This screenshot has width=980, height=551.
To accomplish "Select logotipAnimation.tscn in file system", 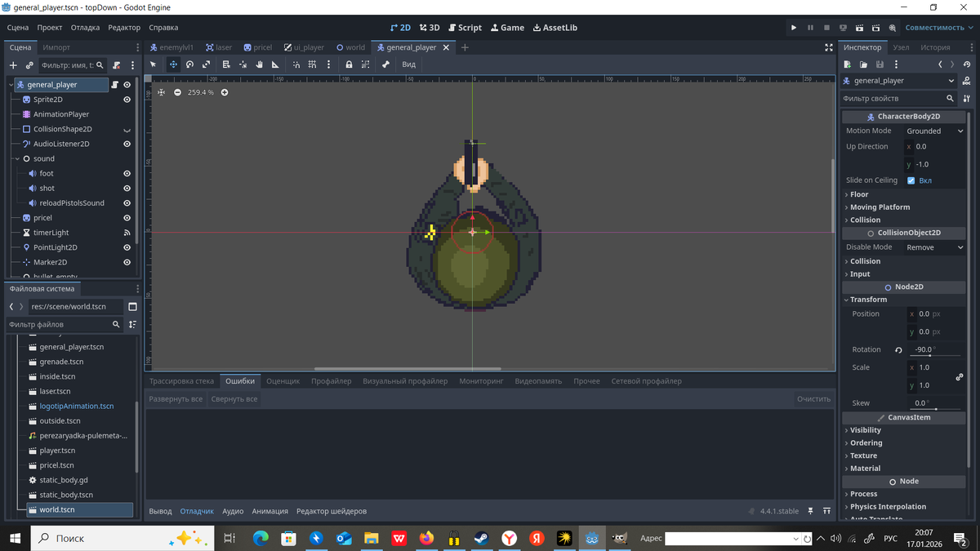I will point(77,406).
